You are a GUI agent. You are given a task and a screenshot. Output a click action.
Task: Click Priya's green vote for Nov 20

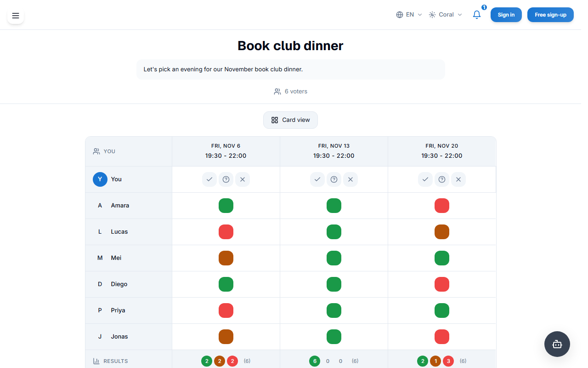click(x=442, y=310)
